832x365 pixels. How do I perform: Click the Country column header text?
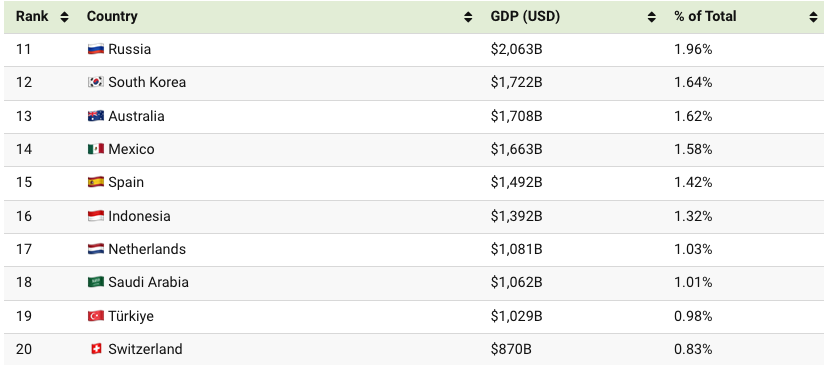pos(112,16)
